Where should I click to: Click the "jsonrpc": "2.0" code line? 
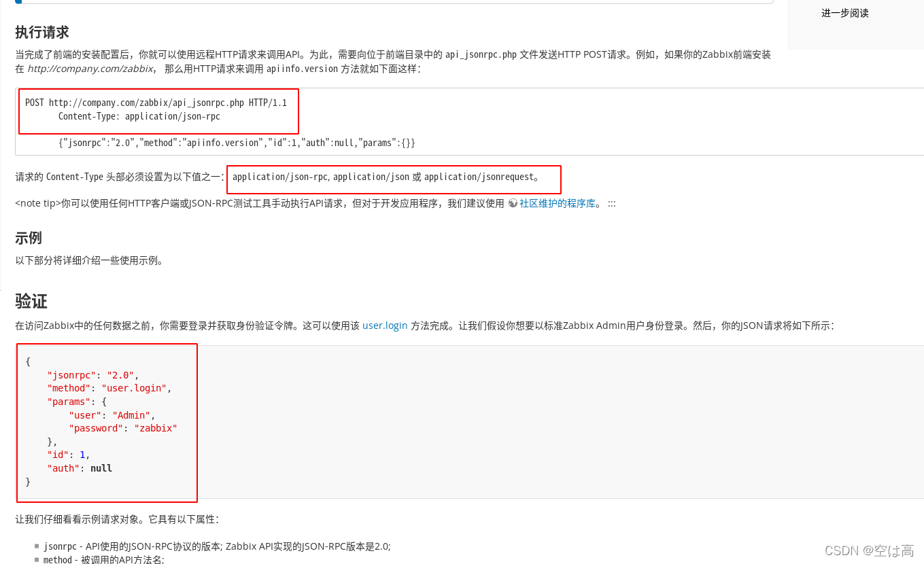coord(93,375)
